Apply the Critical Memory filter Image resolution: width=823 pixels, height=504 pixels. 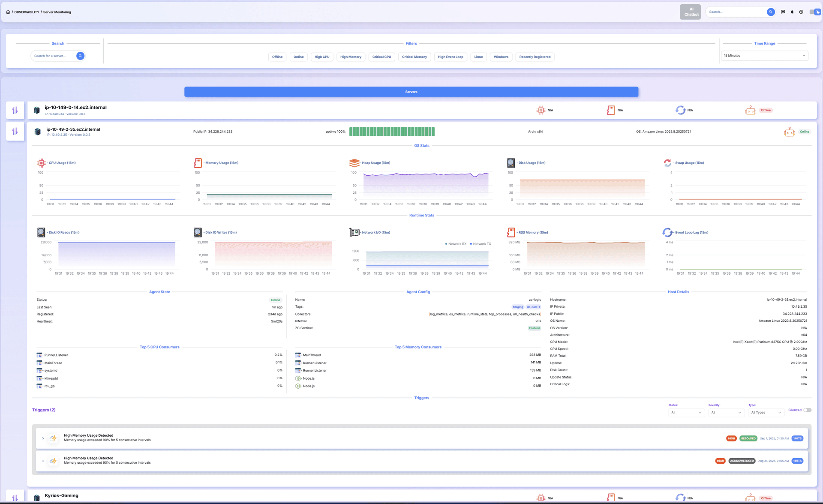tap(415, 57)
